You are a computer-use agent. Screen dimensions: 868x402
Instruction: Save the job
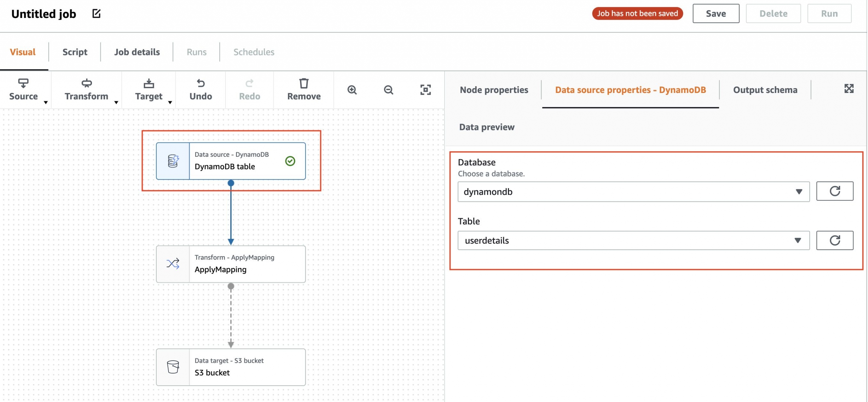click(x=716, y=14)
